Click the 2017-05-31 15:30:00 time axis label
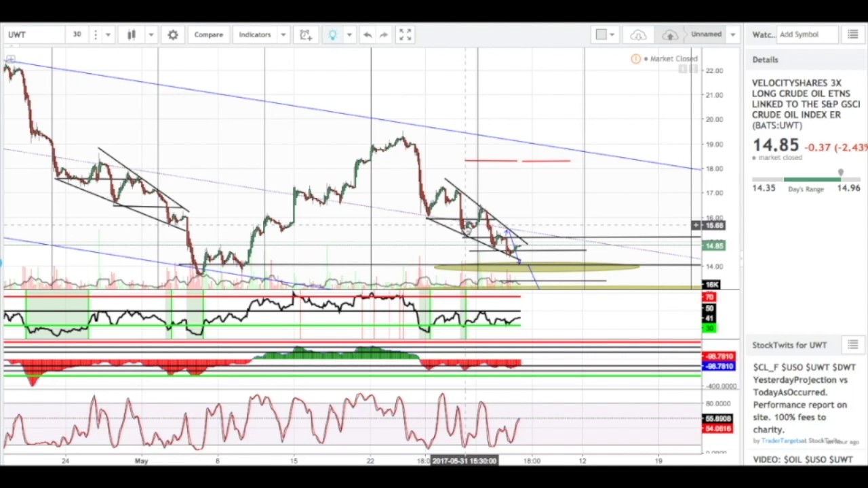 [x=465, y=461]
